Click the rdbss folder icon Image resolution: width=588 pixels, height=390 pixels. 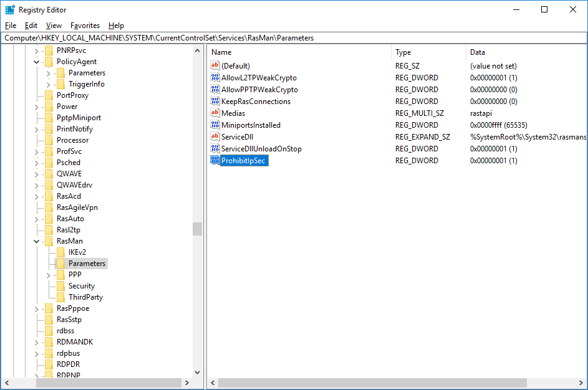[x=49, y=331]
